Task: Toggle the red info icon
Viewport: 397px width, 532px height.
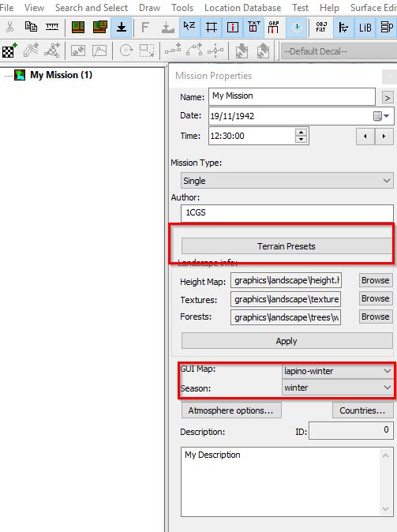Action: click(x=232, y=27)
